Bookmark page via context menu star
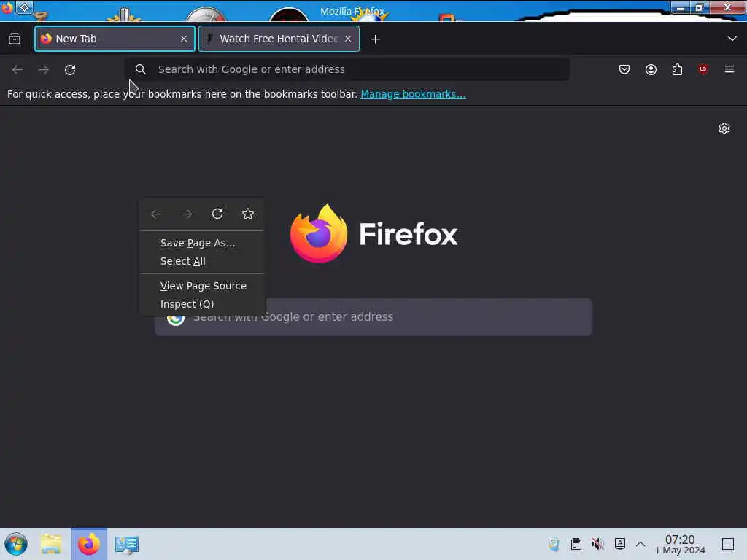The height and width of the screenshot is (560, 747). point(248,214)
